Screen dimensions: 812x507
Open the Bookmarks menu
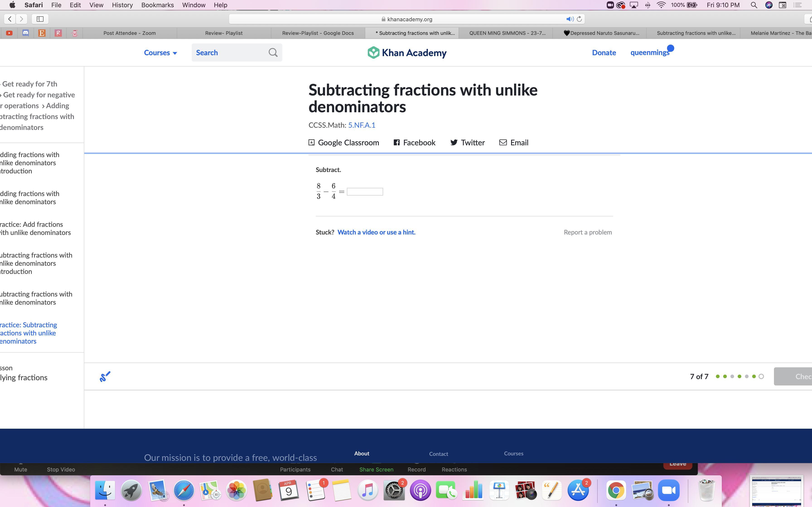[157, 5]
